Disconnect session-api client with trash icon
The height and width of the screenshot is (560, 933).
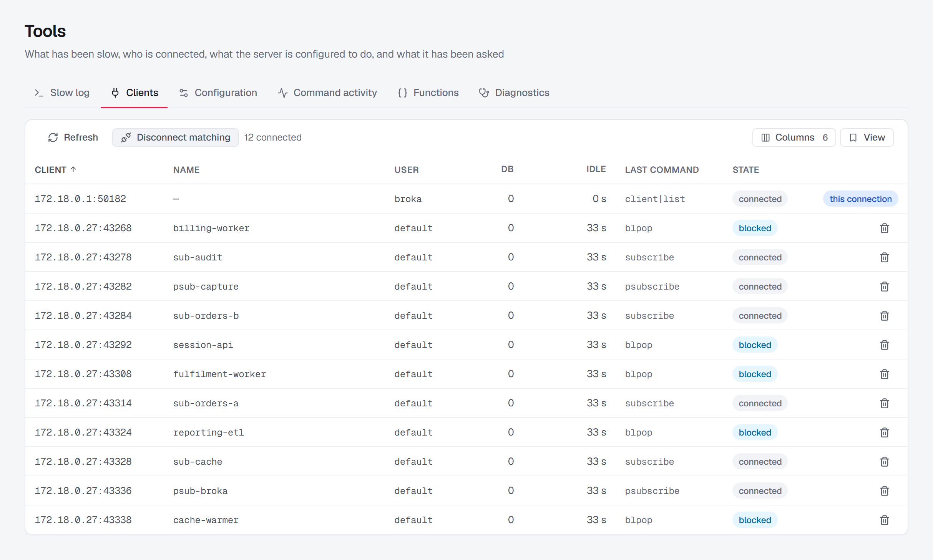[884, 345]
